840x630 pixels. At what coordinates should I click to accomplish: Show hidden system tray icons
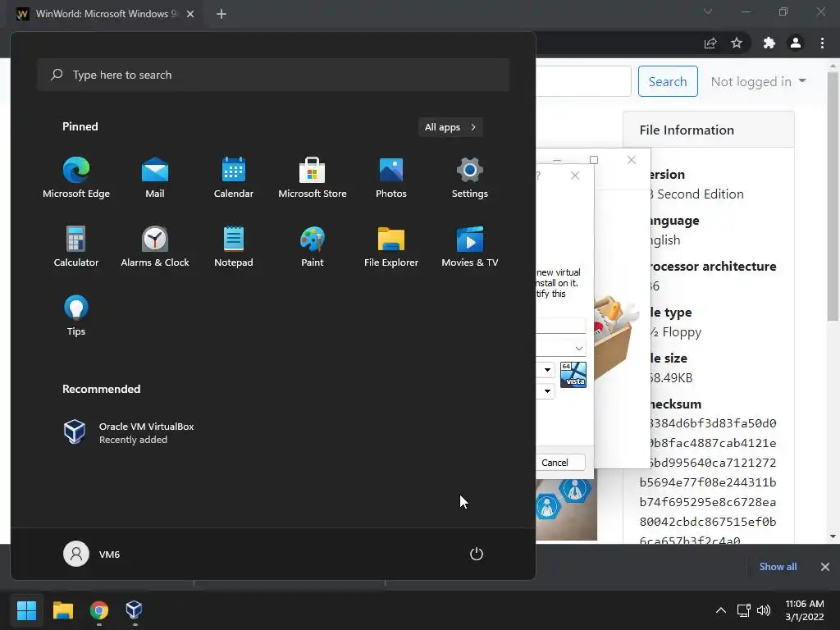tap(721, 610)
